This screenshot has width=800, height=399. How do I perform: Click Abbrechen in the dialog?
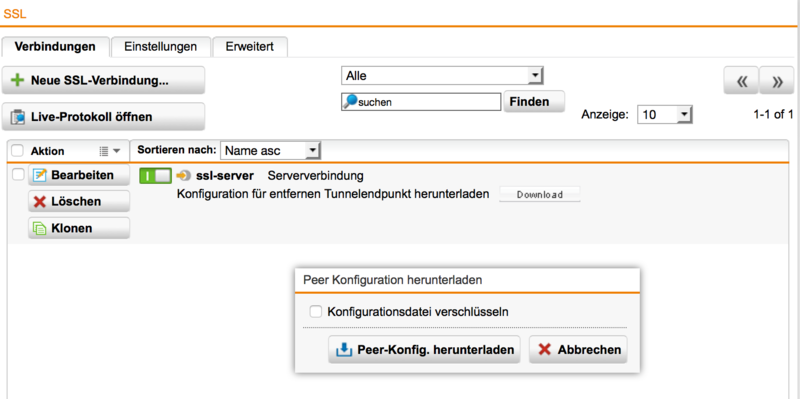click(x=578, y=350)
